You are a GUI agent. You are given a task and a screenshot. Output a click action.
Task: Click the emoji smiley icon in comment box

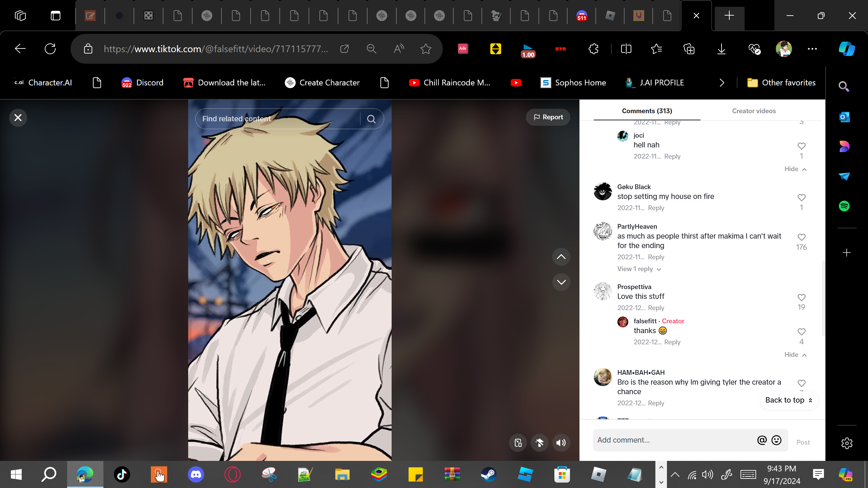(776, 440)
